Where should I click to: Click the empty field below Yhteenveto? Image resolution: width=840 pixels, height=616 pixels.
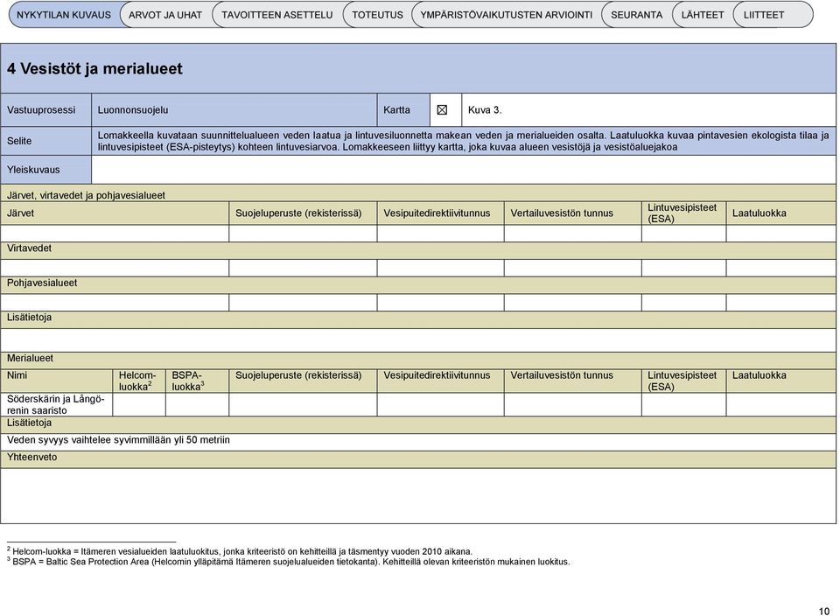tap(418, 495)
